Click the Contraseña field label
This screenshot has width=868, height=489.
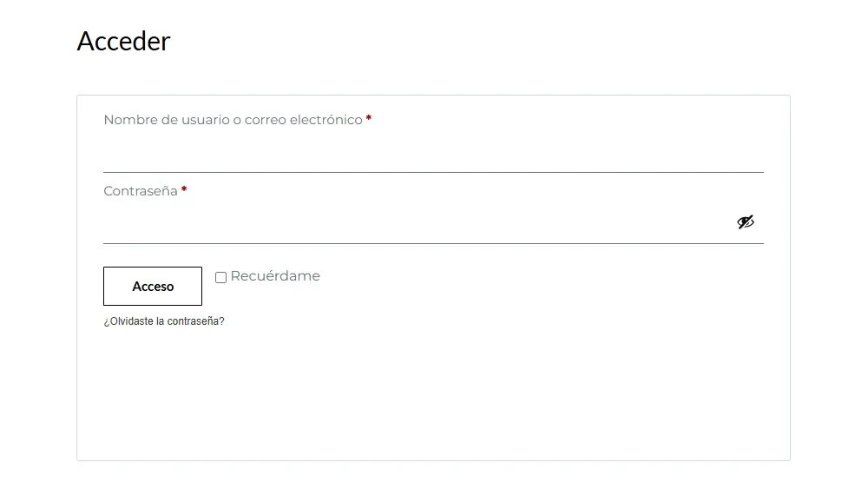click(141, 191)
